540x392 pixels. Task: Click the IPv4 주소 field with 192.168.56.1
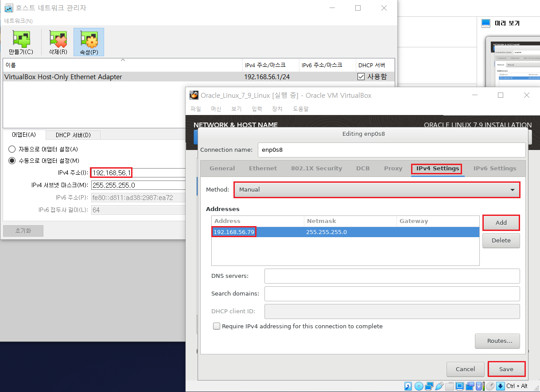(x=138, y=173)
